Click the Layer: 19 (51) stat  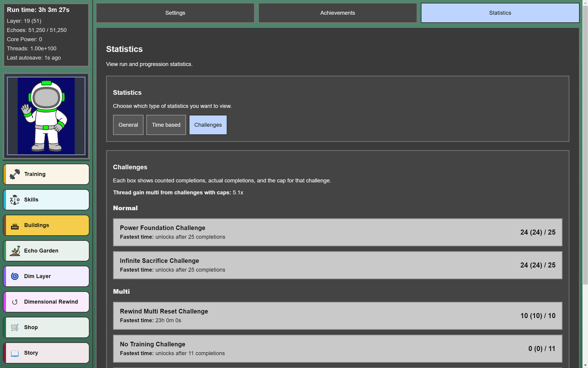point(24,21)
